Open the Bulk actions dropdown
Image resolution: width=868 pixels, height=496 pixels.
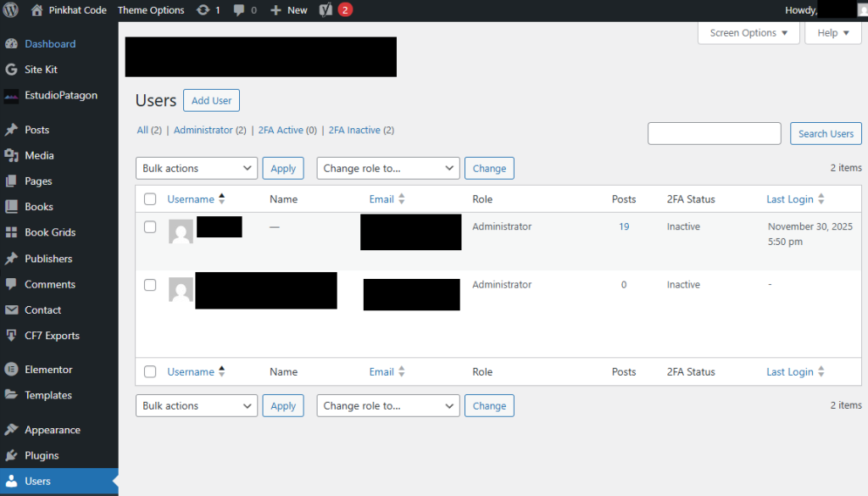coord(196,168)
